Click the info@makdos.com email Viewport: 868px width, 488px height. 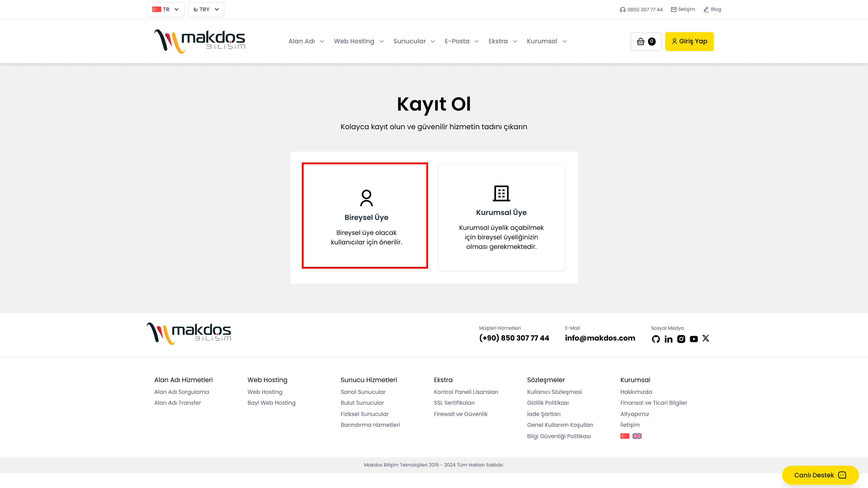click(600, 338)
